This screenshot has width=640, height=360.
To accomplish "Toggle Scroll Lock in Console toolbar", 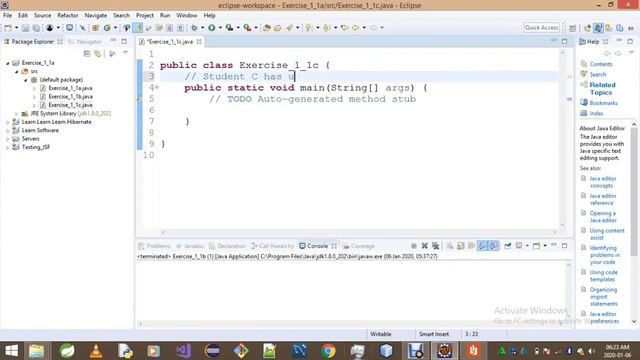I will (460, 246).
